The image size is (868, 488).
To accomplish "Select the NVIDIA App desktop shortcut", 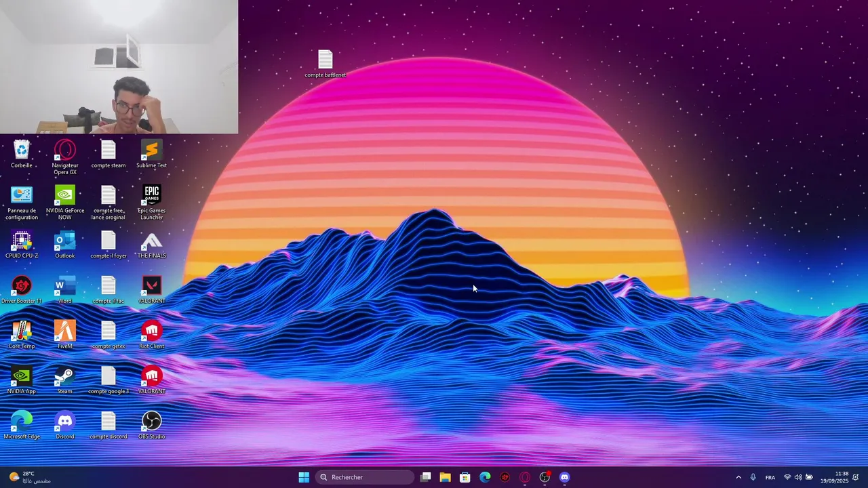I will tap(22, 381).
